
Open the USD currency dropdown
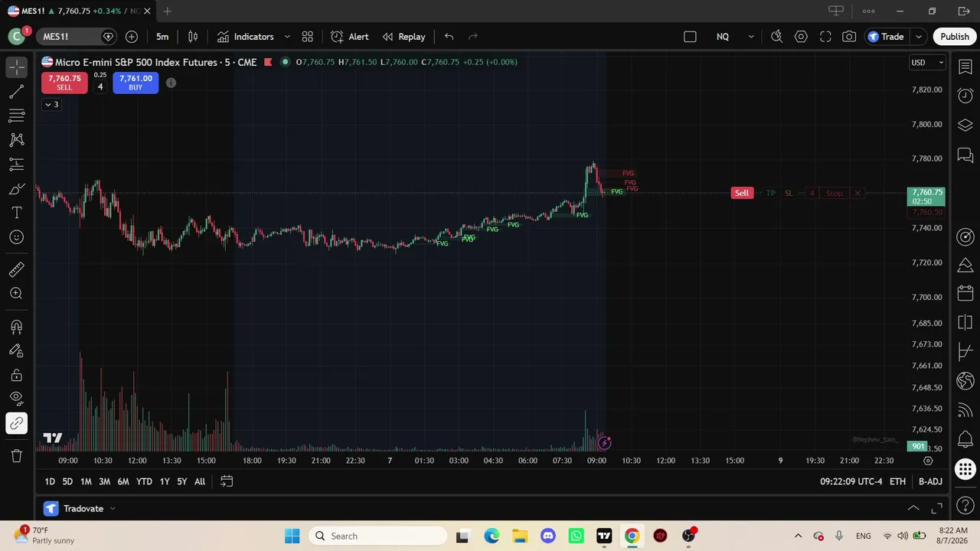927,63
